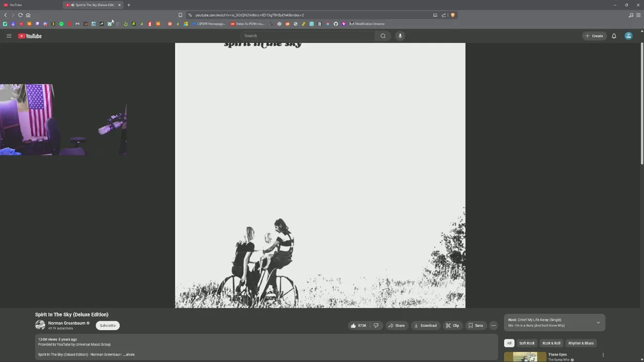Click the Subscribe button
The height and width of the screenshot is (362, 644).
click(x=108, y=325)
